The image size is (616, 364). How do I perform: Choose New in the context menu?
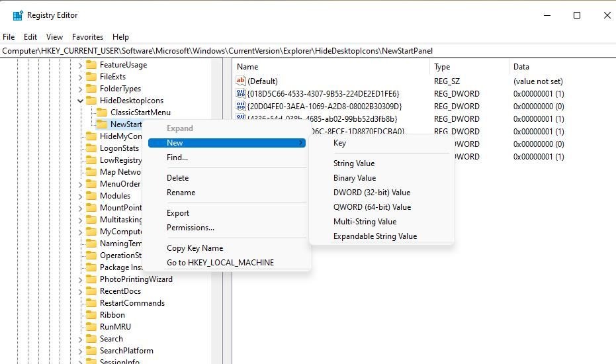tap(227, 143)
